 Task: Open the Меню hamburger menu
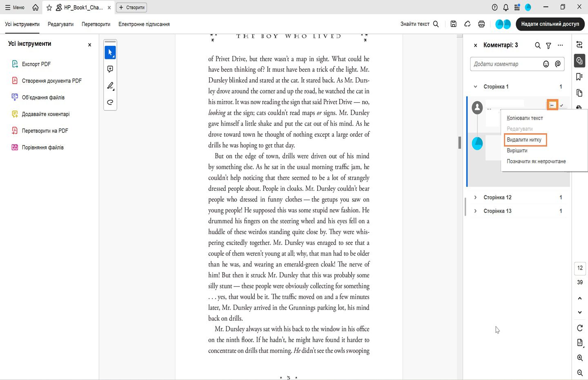(x=15, y=7)
